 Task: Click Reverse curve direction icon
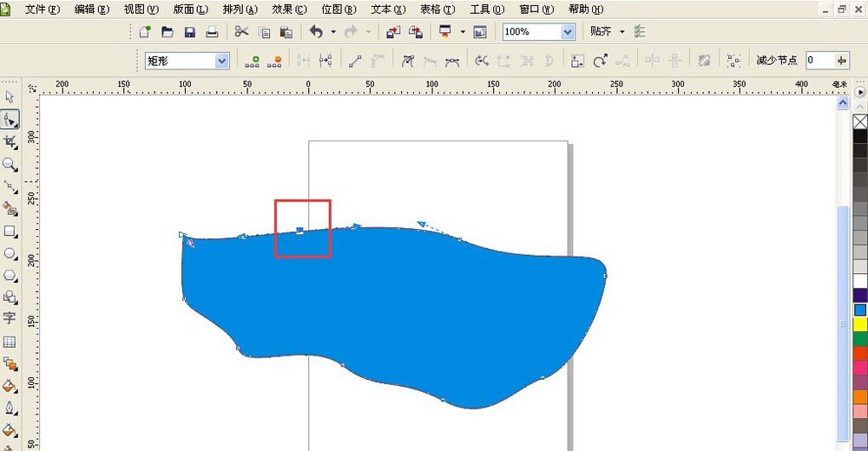[482, 61]
